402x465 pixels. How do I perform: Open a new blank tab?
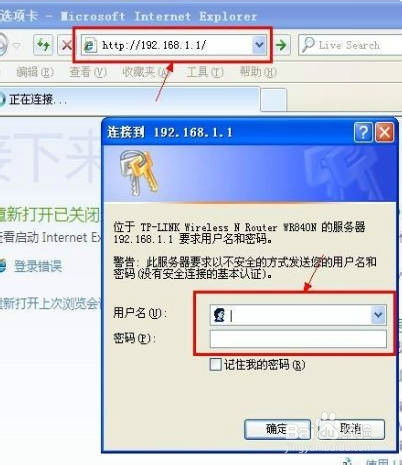point(273,99)
